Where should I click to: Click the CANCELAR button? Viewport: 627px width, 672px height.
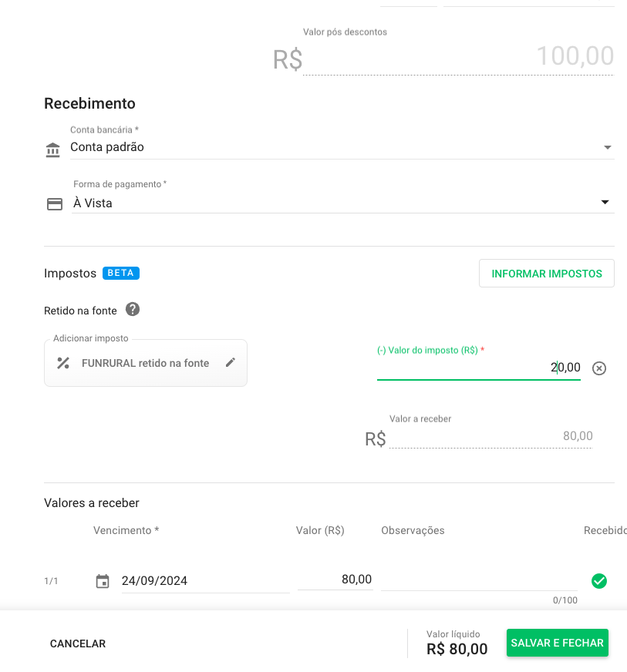(78, 643)
